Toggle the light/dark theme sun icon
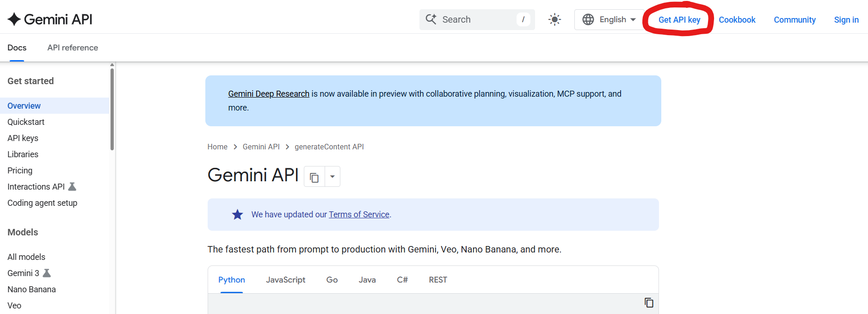868x314 pixels. pyautogui.click(x=554, y=19)
